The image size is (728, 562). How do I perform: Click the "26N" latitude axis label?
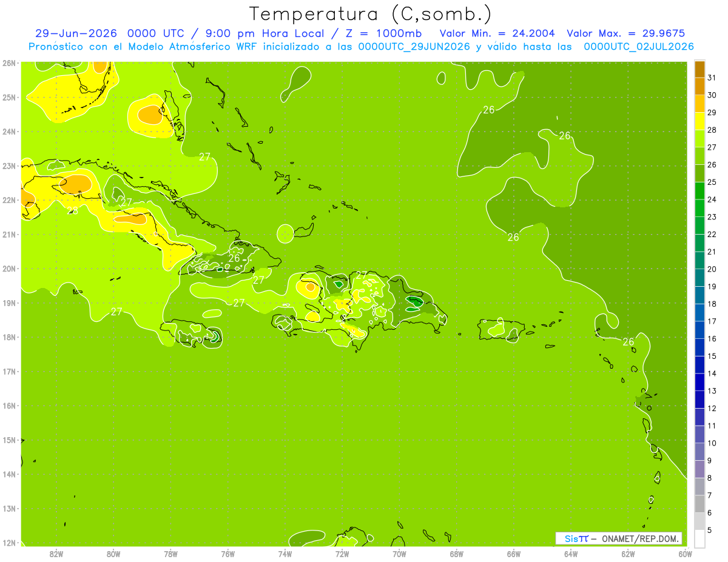[x=8, y=63]
